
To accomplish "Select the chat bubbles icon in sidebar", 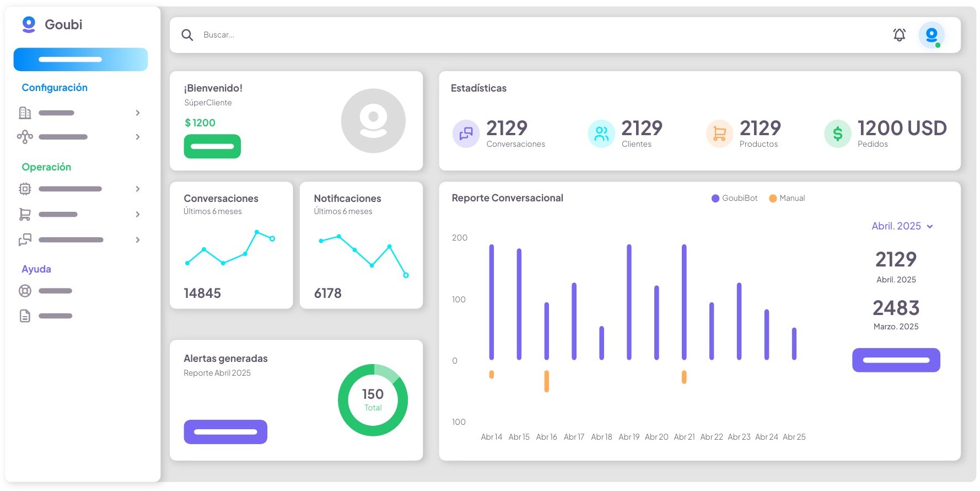I will (x=25, y=239).
